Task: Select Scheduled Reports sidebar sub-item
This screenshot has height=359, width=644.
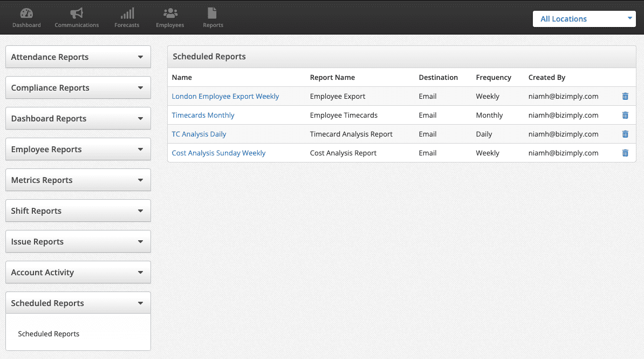Action: (49, 334)
